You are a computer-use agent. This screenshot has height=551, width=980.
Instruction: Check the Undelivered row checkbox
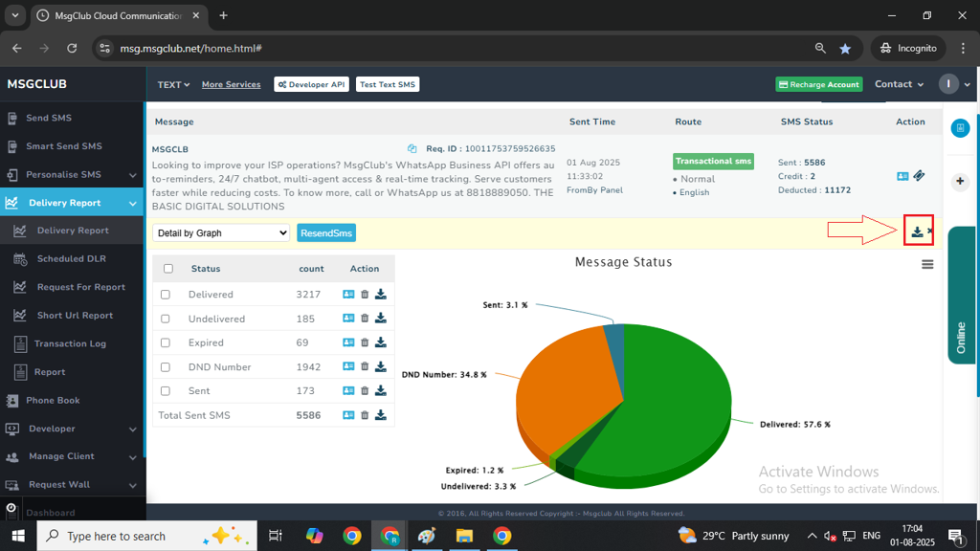point(165,319)
